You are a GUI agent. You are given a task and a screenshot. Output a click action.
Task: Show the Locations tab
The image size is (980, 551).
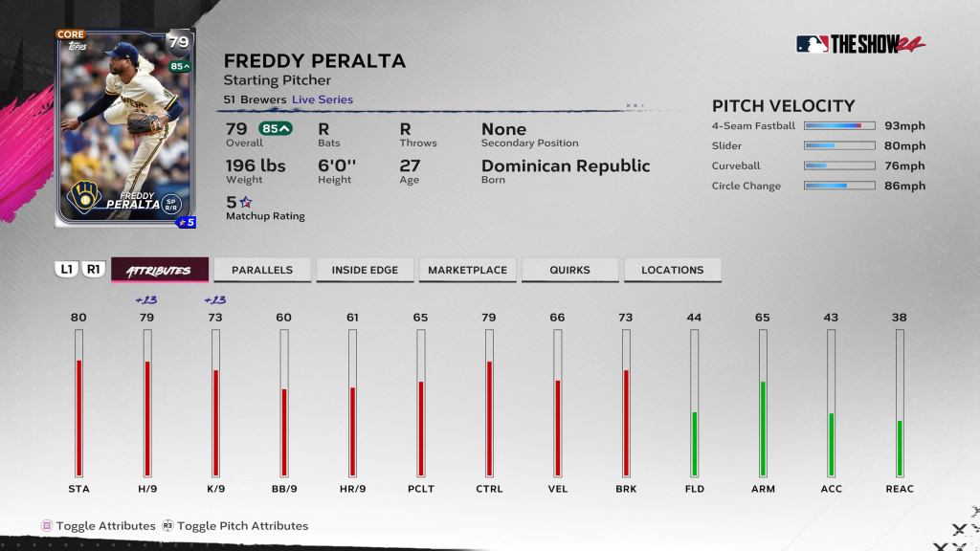[x=672, y=270]
